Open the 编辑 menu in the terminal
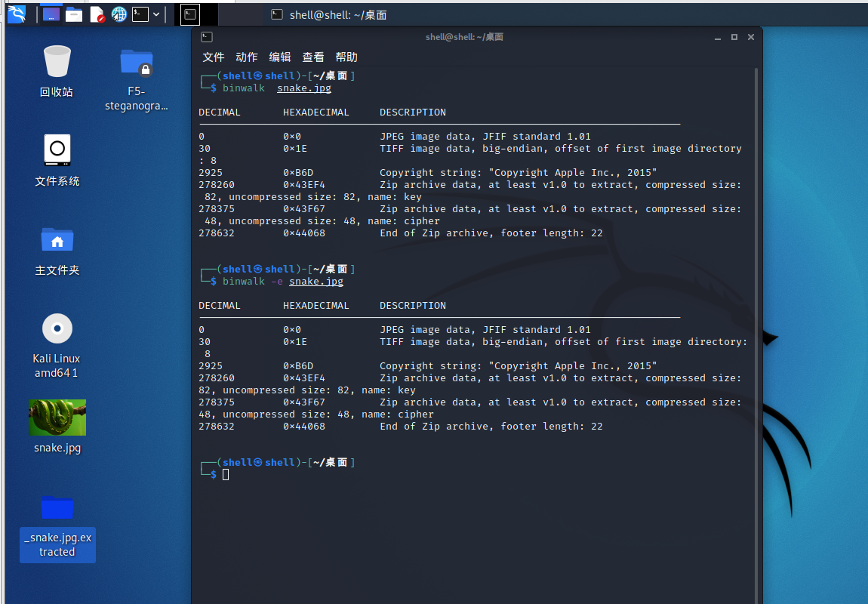The width and height of the screenshot is (868, 604). pyautogui.click(x=279, y=57)
